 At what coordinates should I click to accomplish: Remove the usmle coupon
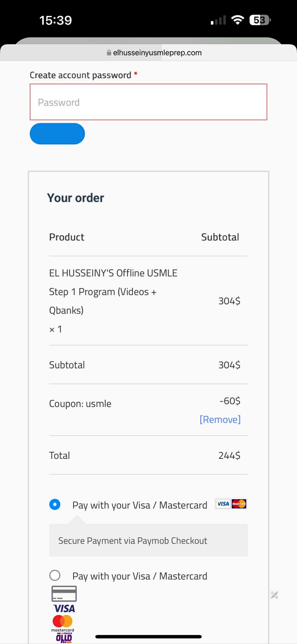[220, 419]
